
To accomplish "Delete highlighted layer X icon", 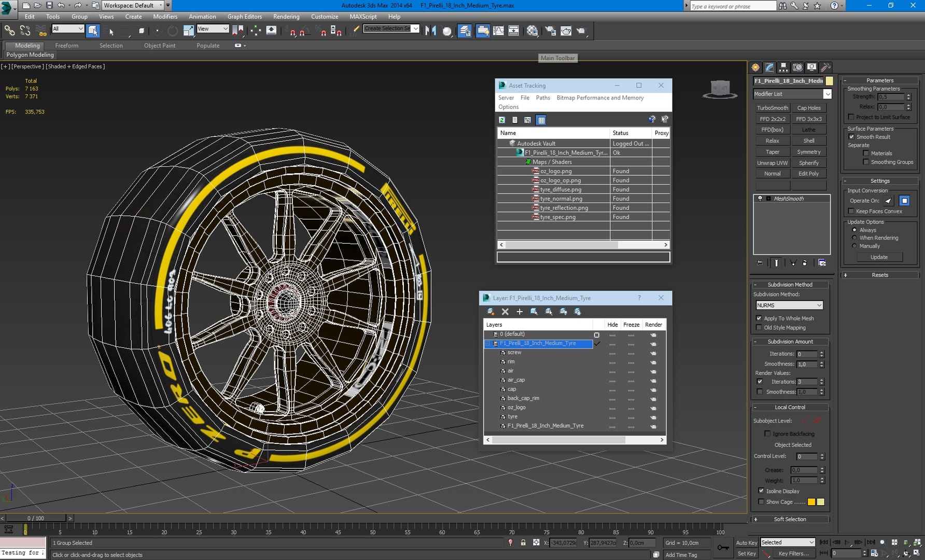I will pyautogui.click(x=505, y=312).
